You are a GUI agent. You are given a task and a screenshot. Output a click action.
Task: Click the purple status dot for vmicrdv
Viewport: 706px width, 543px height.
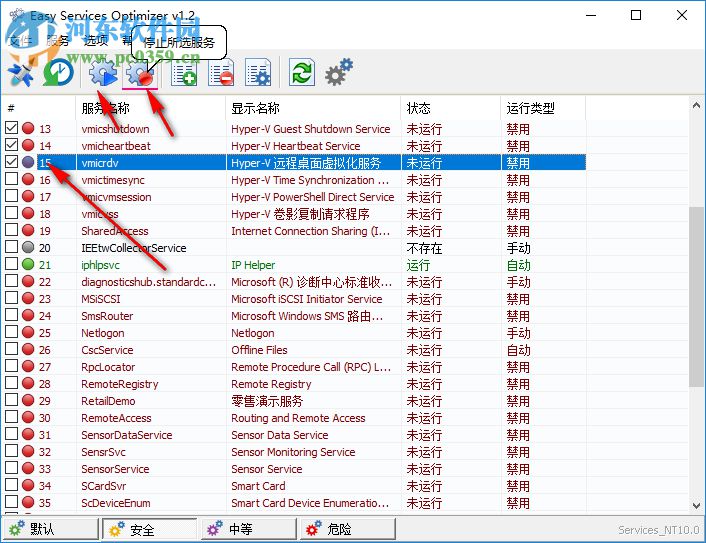pyautogui.click(x=28, y=162)
